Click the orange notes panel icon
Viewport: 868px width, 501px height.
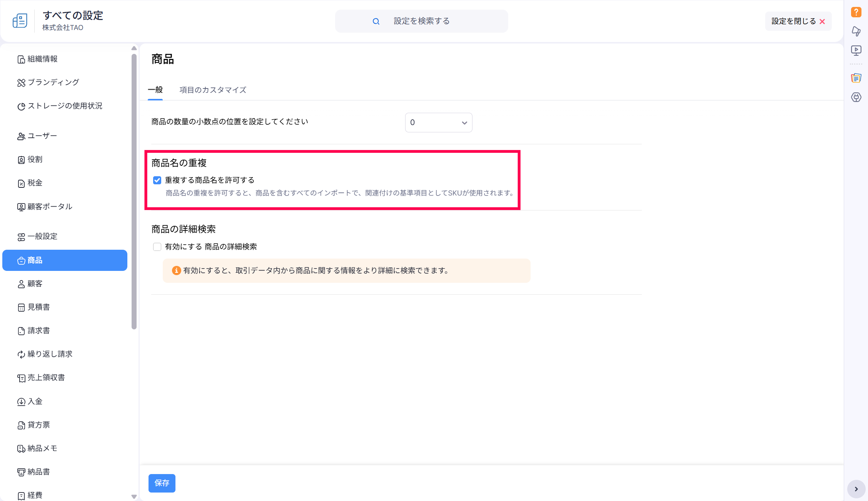click(x=856, y=78)
